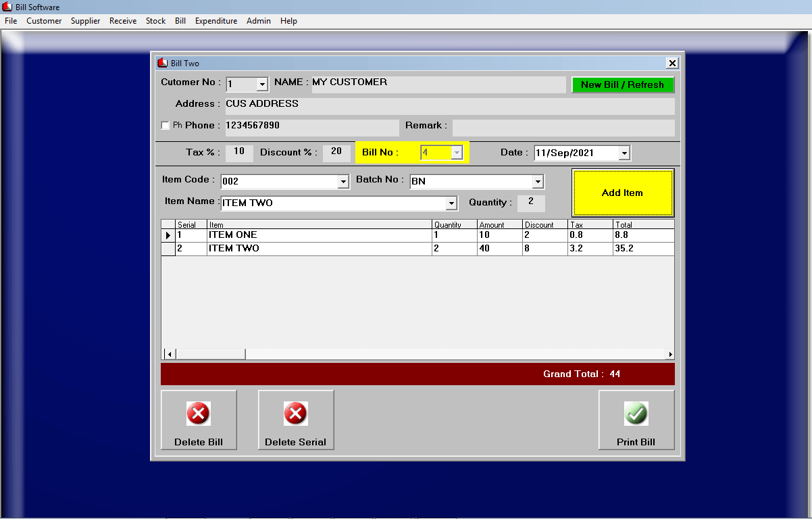
Task: Click the Tax % value 10
Action: (239, 153)
